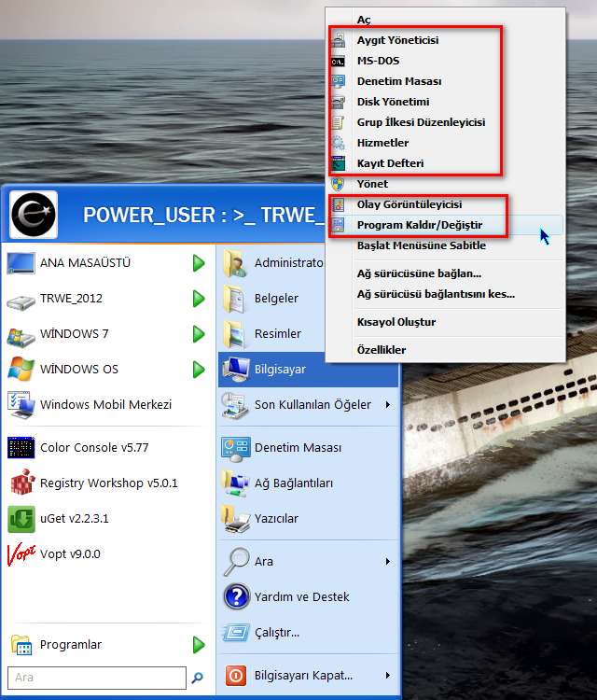Click the TRWE_2012 drive icon

21,301
